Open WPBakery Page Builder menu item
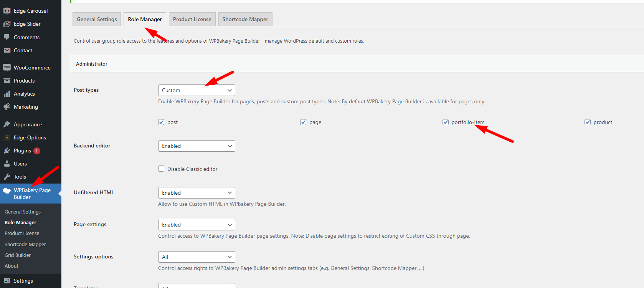The width and height of the screenshot is (644, 288). pyautogui.click(x=31, y=194)
